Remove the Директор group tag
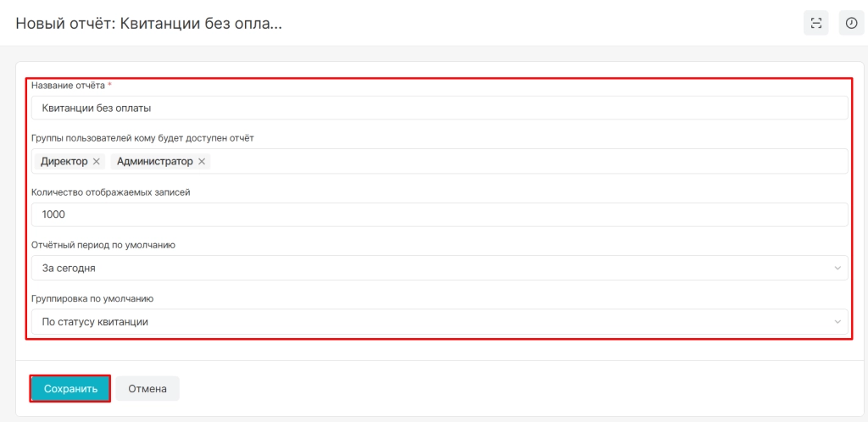Screen dimensions: 868x422 tap(96, 162)
